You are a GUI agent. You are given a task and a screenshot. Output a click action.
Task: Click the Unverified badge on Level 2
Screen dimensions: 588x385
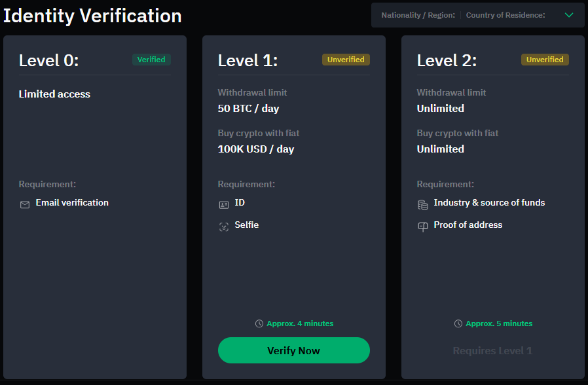pyautogui.click(x=545, y=60)
